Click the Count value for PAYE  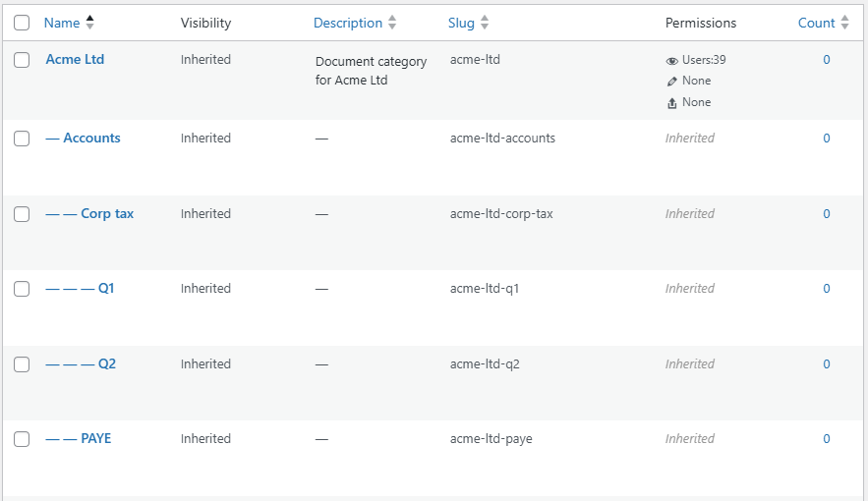click(826, 438)
